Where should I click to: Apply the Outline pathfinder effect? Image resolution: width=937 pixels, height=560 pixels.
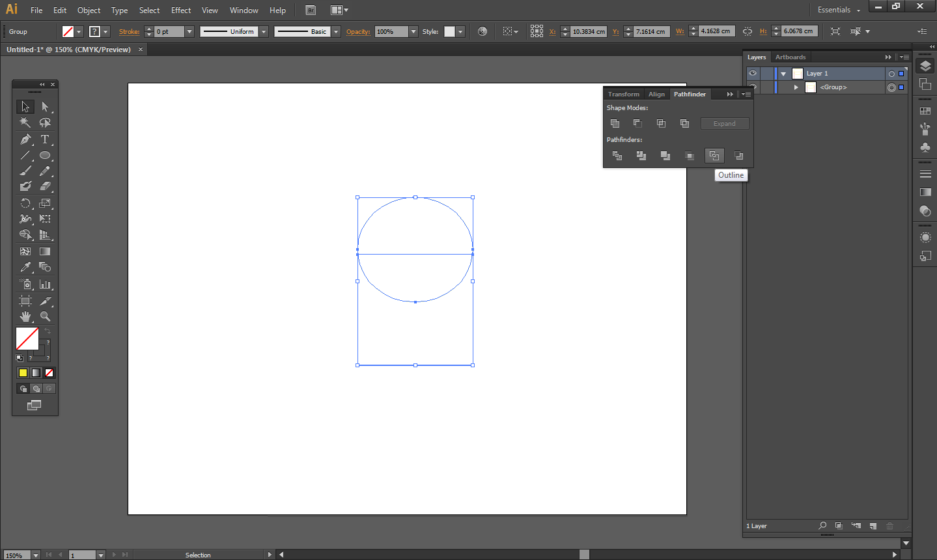tap(714, 156)
